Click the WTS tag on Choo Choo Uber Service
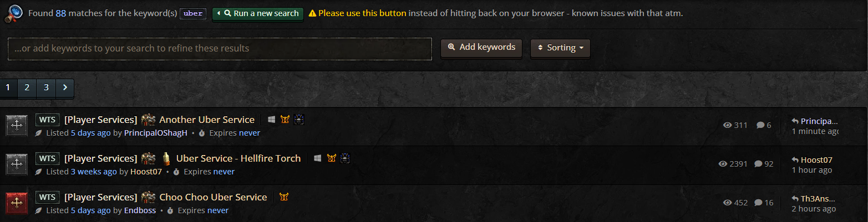This screenshot has height=222, width=868. [48, 197]
